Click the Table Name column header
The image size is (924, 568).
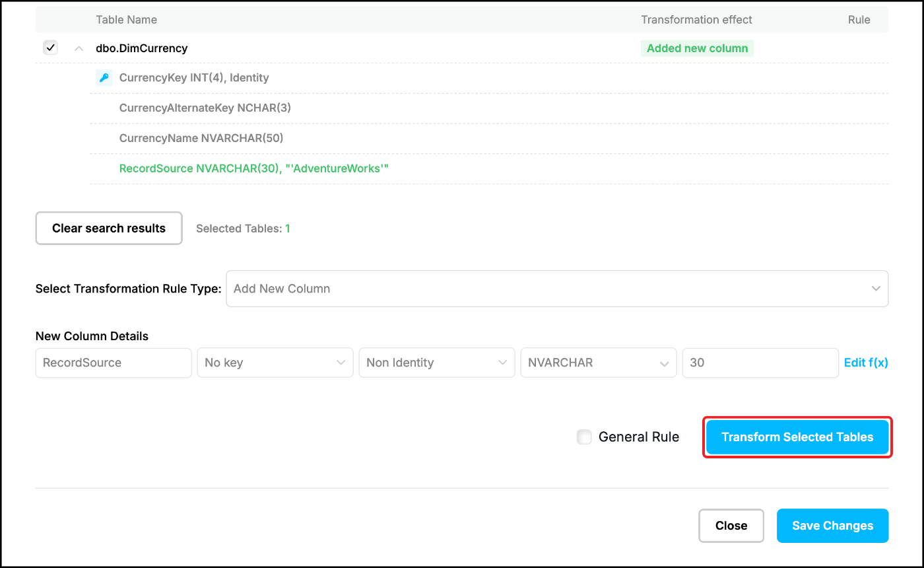pyautogui.click(x=127, y=20)
